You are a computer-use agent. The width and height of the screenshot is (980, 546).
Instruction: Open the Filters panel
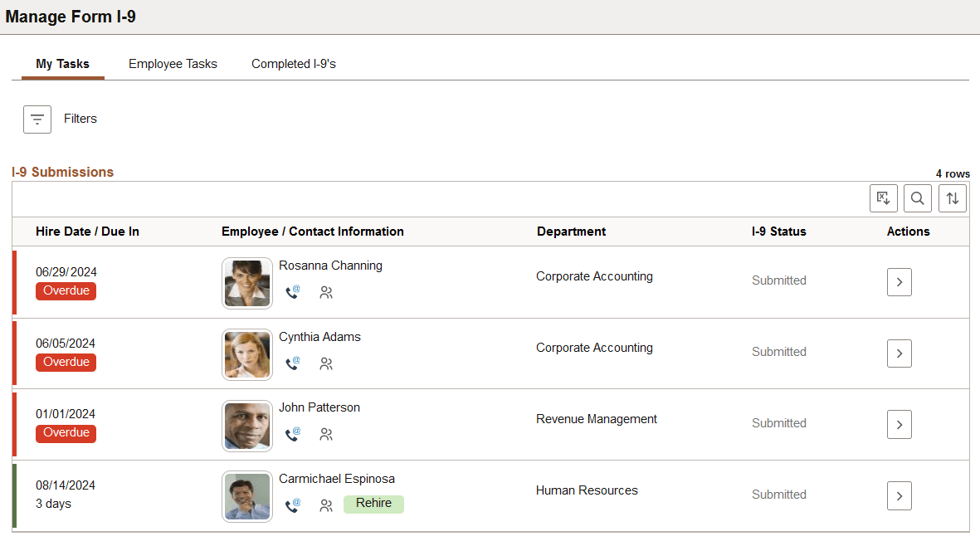pyautogui.click(x=37, y=119)
